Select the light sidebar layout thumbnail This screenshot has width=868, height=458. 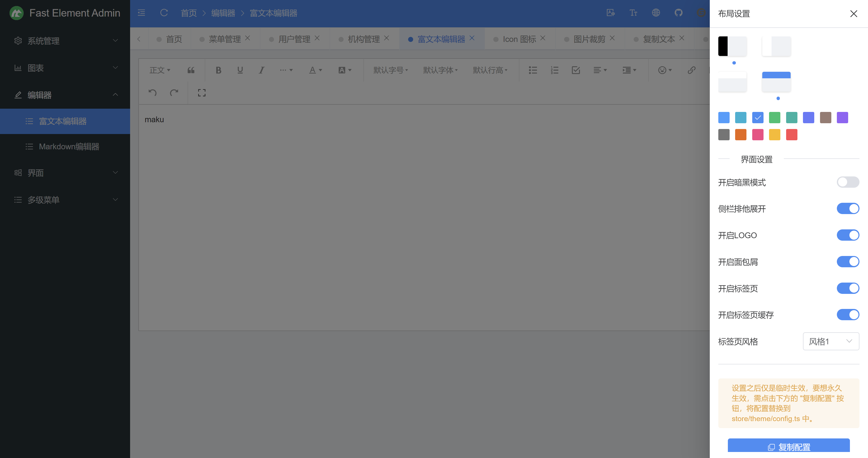pyautogui.click(x=776, y=46)
